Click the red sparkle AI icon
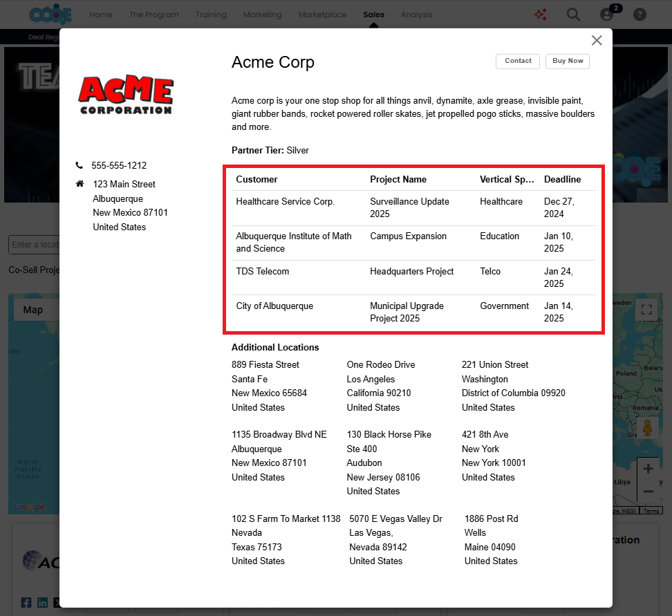The height and width of the screenshot is (616, 672). (541, 15)
